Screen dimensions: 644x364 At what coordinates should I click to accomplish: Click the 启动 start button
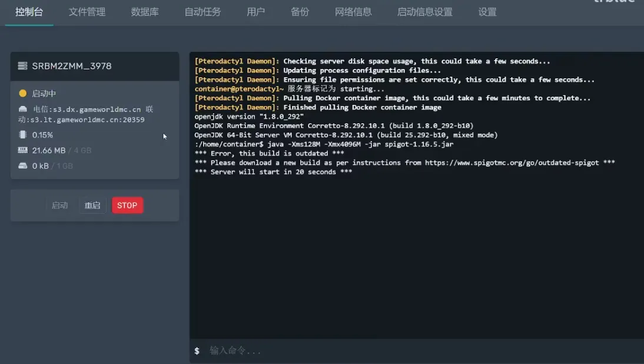pyautogui.click(x=59, y=206)
